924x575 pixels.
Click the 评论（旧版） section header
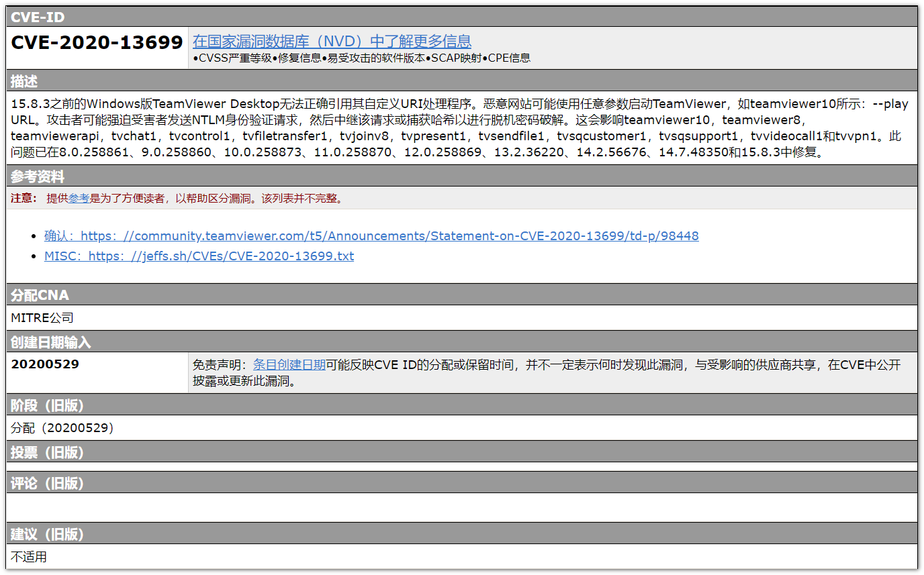coord(462,483)
